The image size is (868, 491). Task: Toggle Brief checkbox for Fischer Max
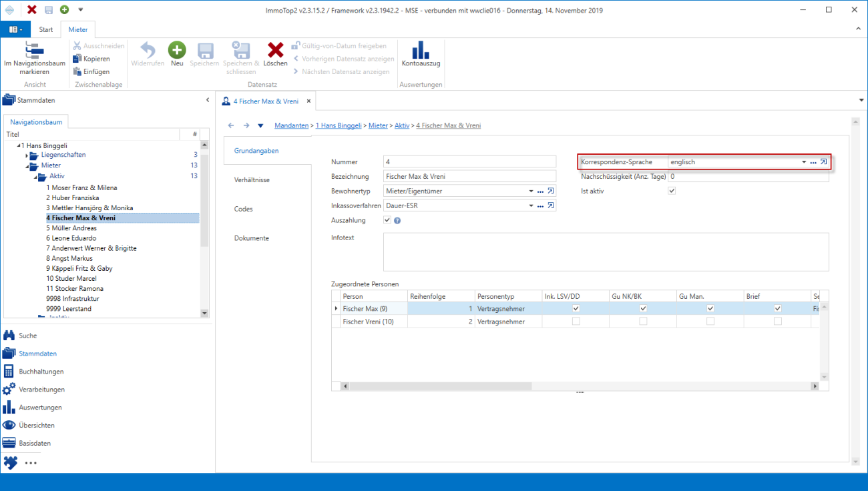pos(777,308)
